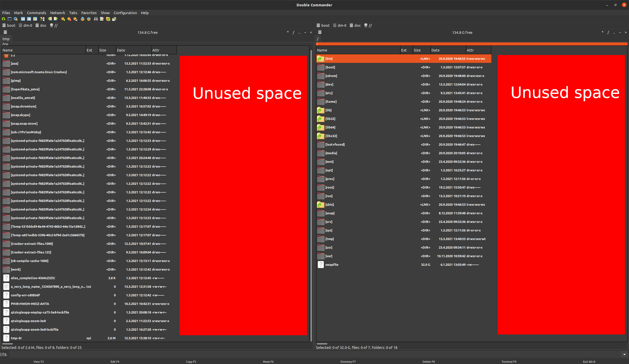Sort the right panel by Ext column
This screenshot has height=364, width=629.
point(406,50)
